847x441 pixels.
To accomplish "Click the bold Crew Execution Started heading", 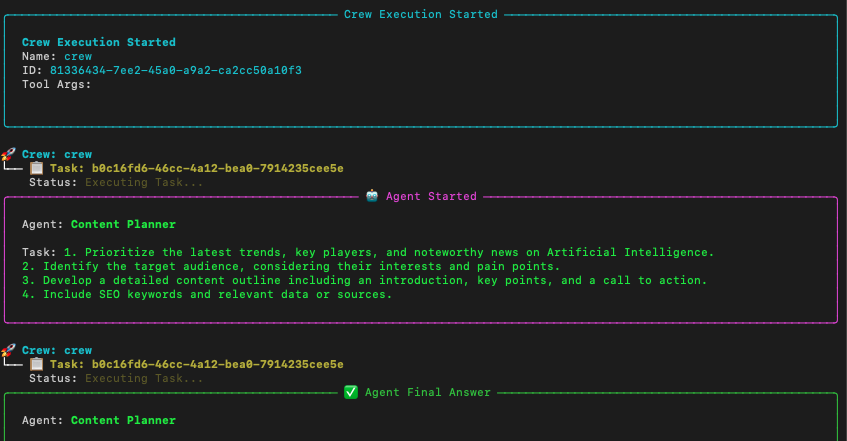I will (98, 42).
